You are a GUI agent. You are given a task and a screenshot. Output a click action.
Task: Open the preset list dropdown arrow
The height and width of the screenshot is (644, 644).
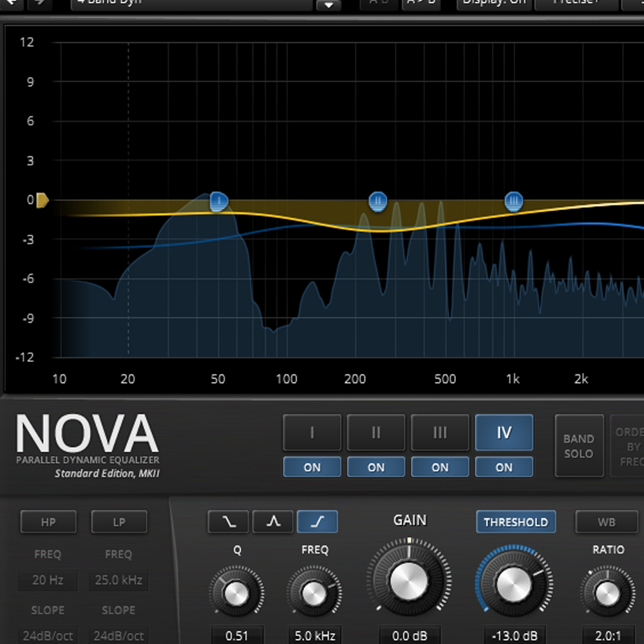(328, 5)
